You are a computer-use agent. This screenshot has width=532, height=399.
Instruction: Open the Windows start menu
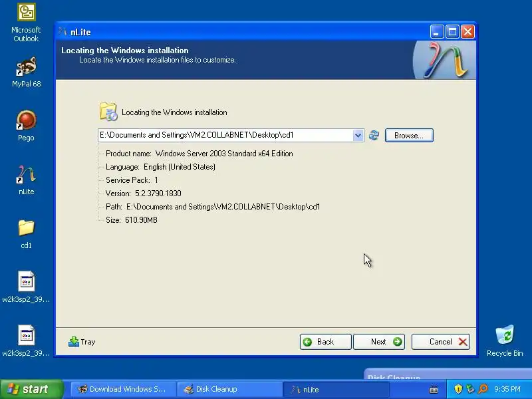(x=31, y=389)
